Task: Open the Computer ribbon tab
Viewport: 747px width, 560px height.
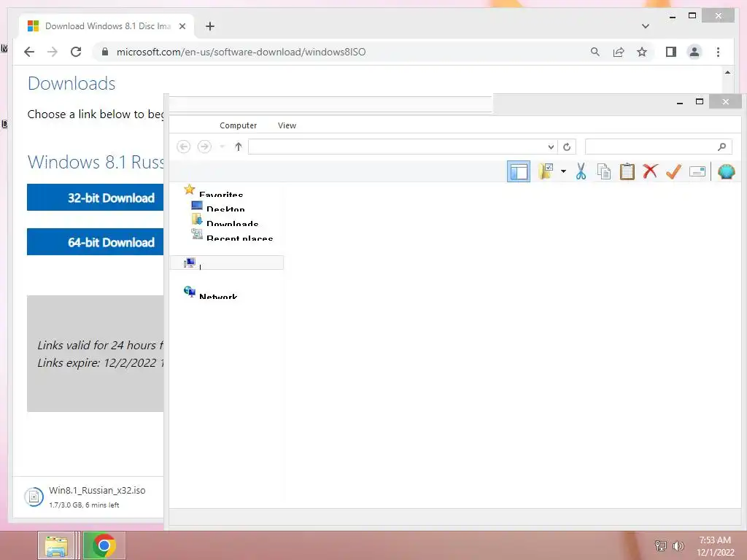Action: [x=239, y=125]
